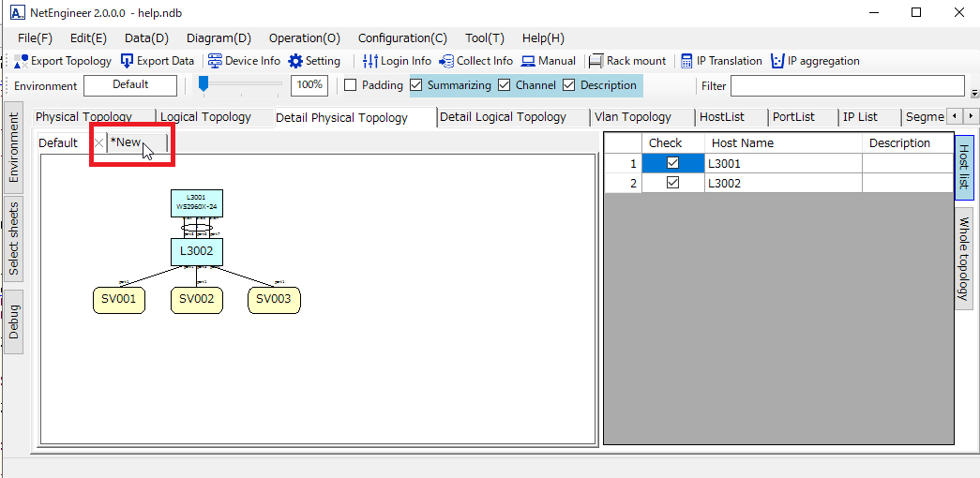Viewport: 980px width, 478px height.
Task: Open Device Info from the toolbar
Action: click(215, 61)
